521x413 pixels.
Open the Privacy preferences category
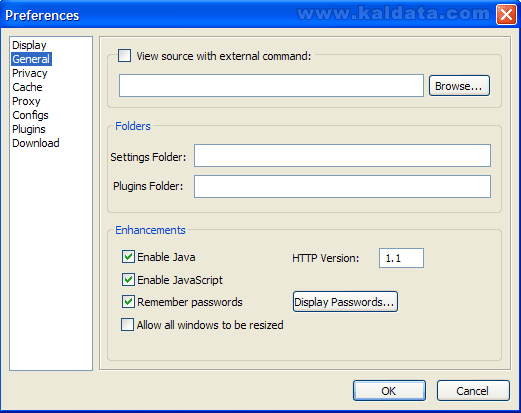click(x=30, y=73)
